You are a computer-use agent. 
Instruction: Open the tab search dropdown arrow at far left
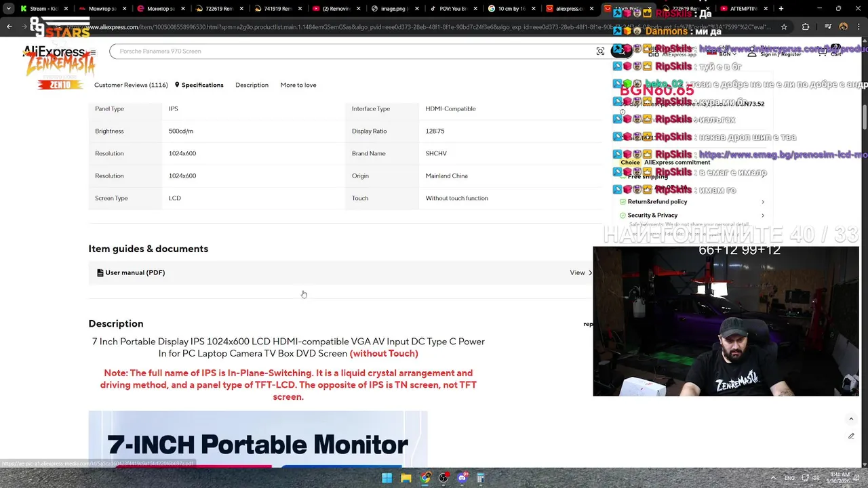pos(8,9)
